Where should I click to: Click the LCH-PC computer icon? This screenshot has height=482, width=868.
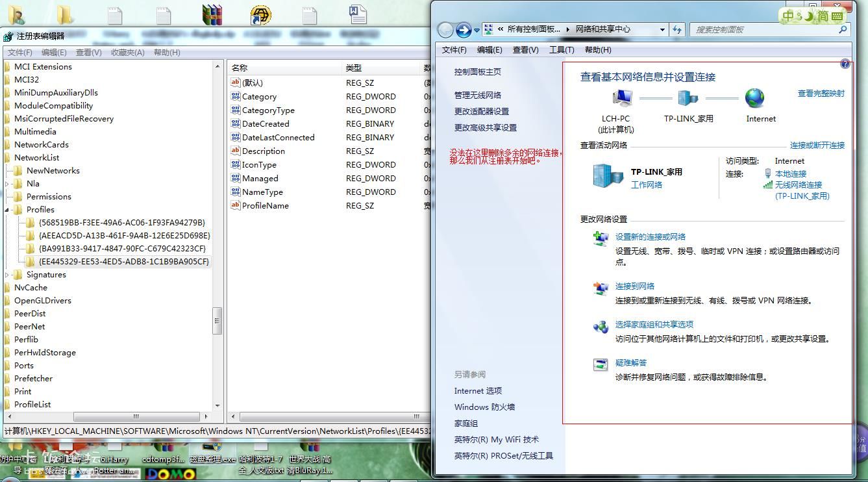[x=622, y=99]
